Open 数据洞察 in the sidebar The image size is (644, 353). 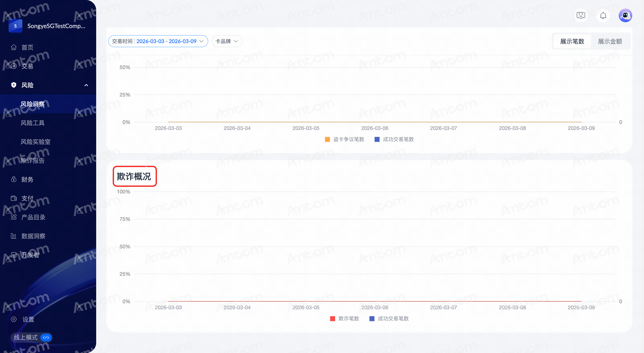33,236
